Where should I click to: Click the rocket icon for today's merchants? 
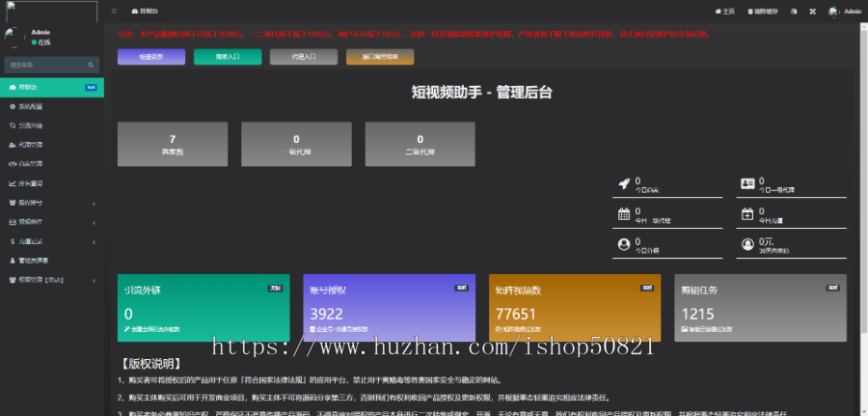pos(624,184)
